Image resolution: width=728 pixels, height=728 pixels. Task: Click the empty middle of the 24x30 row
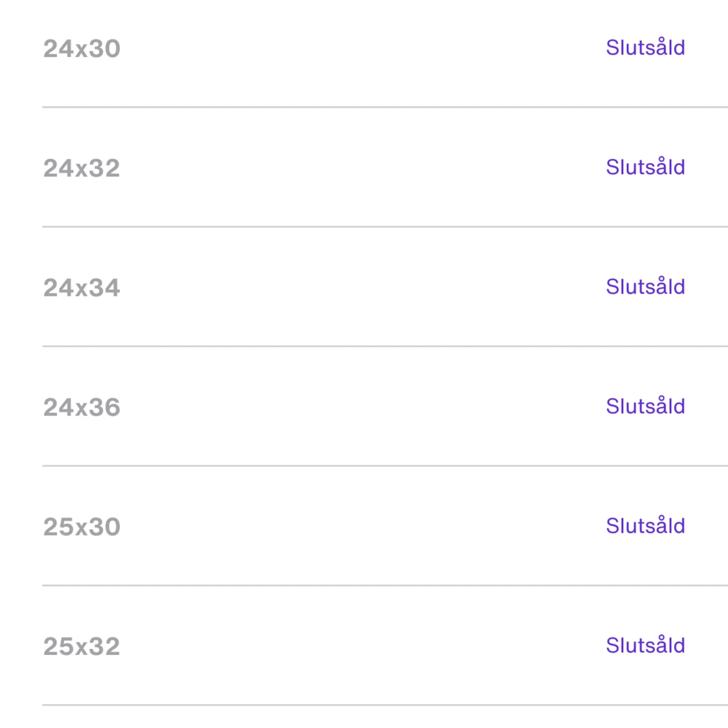point(362,49)
